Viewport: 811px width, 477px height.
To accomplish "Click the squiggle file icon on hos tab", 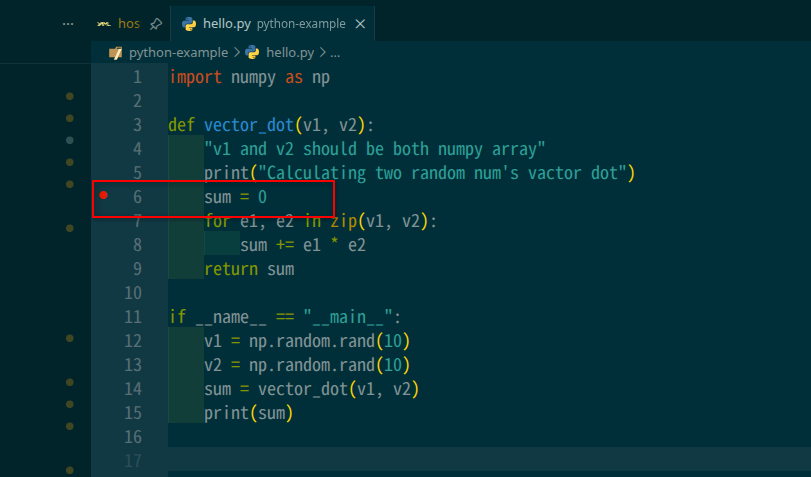I will (x=103, y=24).
